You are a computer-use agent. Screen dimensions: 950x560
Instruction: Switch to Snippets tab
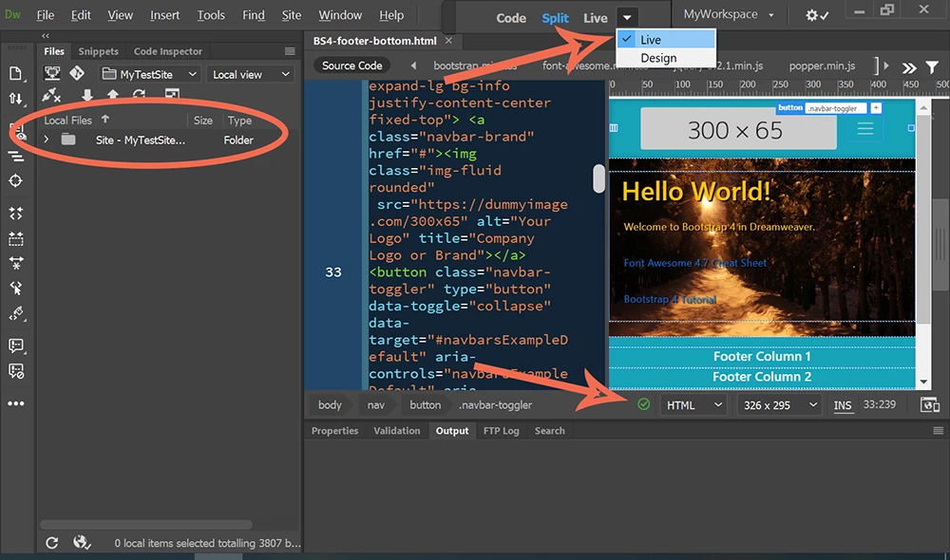tap(98, 51)
